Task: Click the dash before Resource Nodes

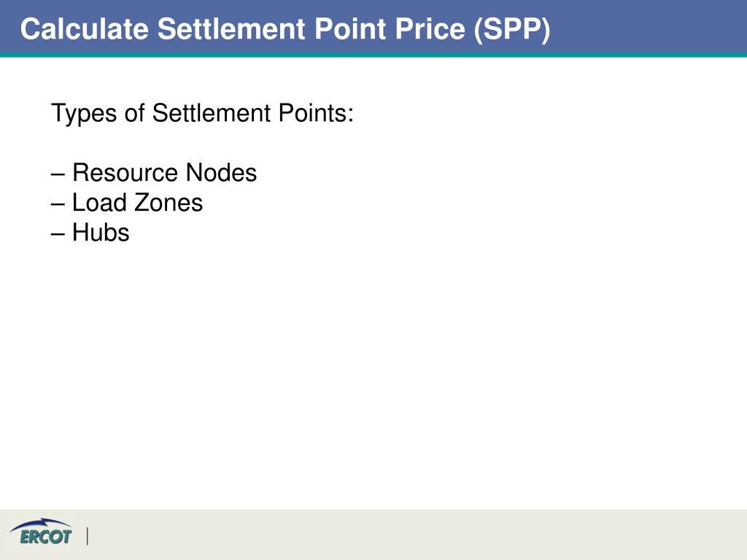Action: click(x=58, y=174)
